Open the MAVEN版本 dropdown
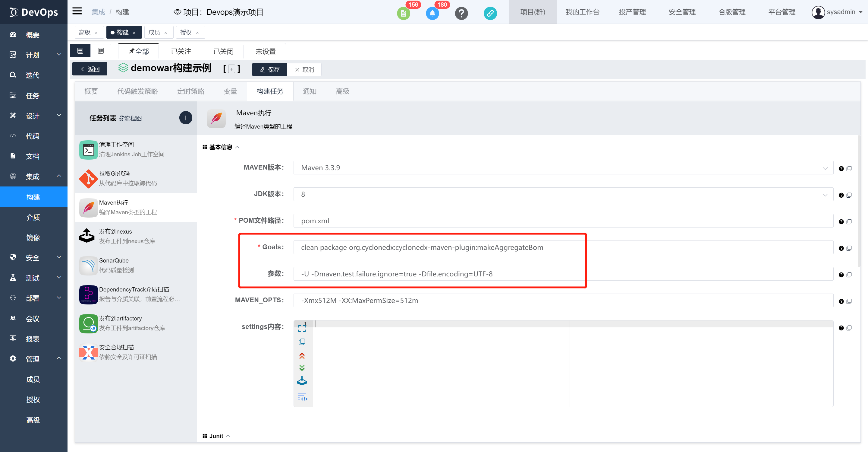The height and width of the screenshot is (452, 868). coord(563,168)
